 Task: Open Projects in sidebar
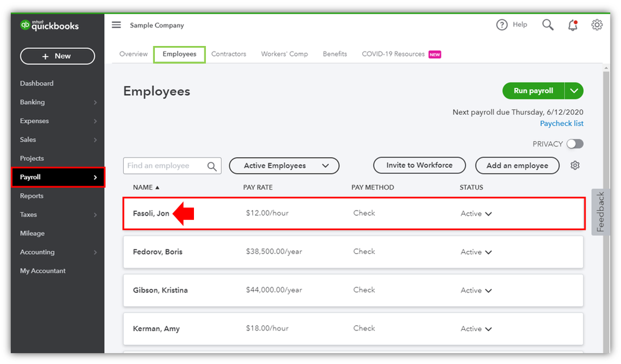[x=32, y=158]
